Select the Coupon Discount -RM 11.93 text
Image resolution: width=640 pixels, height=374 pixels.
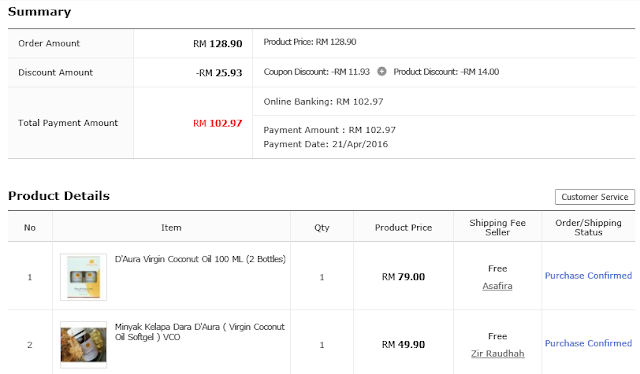pos(316,72)
